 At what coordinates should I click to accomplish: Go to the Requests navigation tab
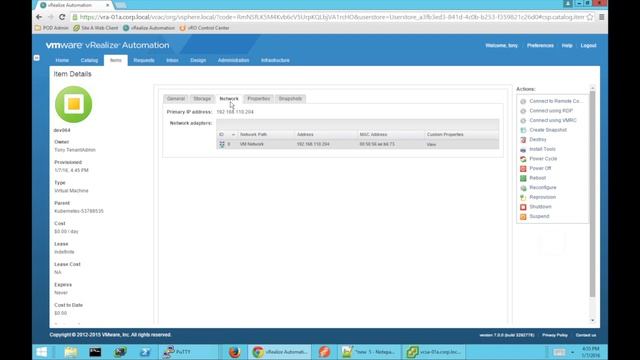point(144,60)
